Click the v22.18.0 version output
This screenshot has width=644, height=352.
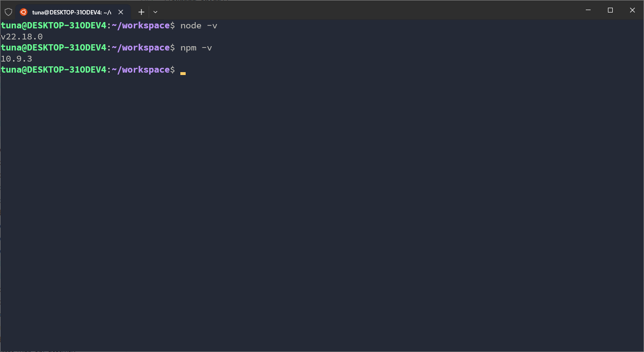click(x=21, y=36)
